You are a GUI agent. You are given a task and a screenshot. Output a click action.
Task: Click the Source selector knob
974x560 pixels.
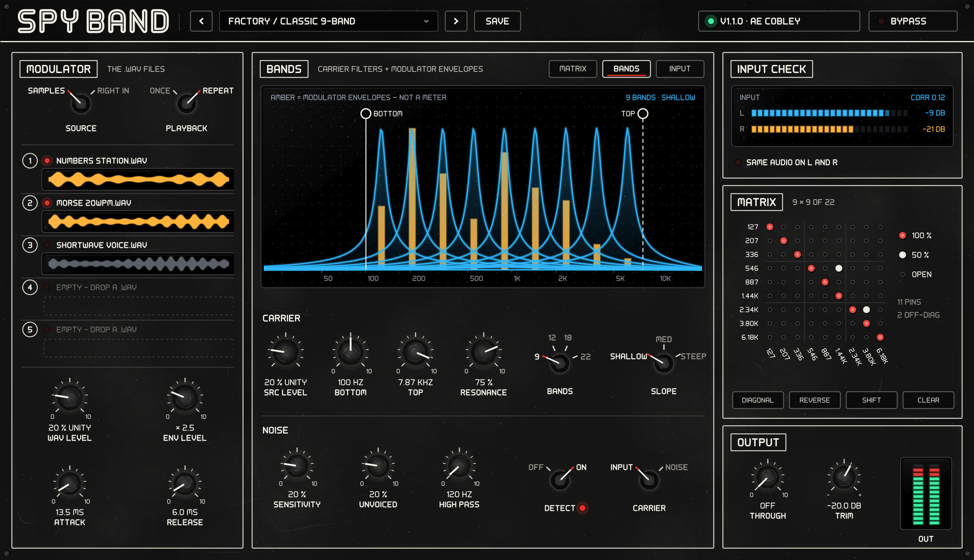81,103
